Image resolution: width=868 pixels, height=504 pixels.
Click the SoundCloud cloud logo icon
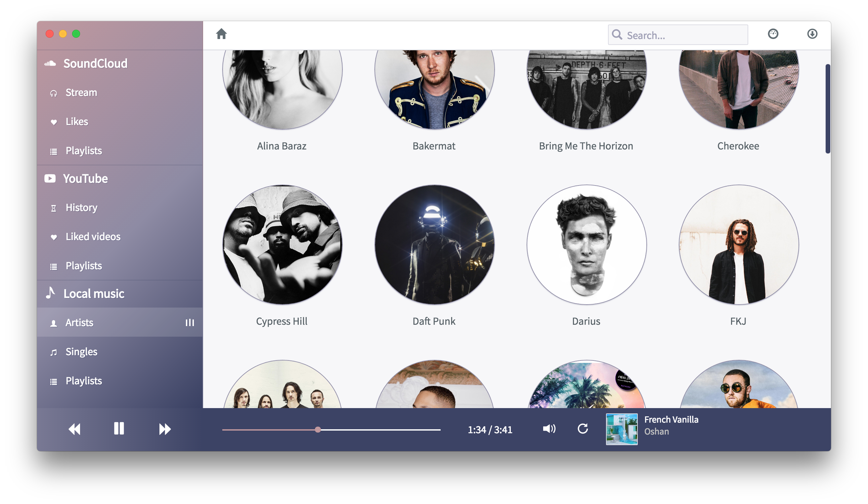tap(50, 63)
